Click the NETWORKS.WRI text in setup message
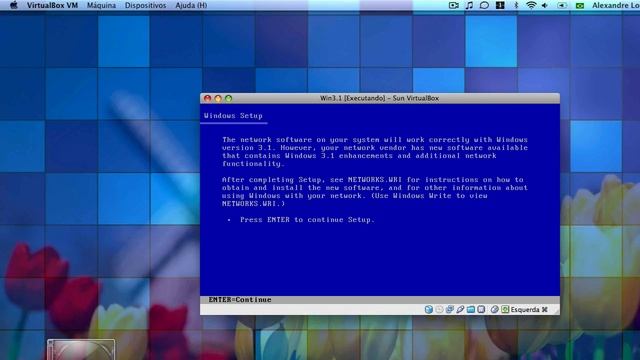 click(375, 180)
